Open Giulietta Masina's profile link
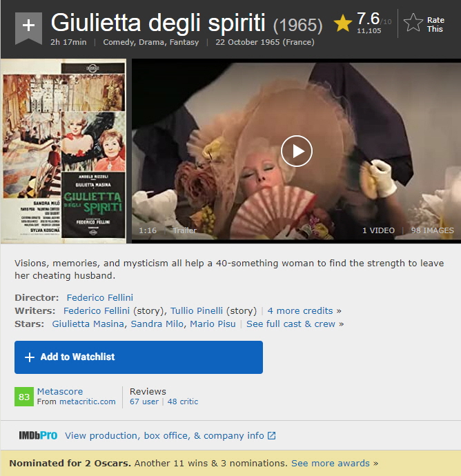The image size is (461, 476). click(x=88, y=324)
